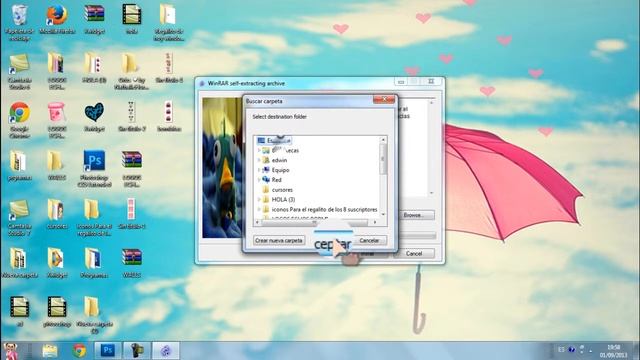Switch to the camcorder recorder taskbar icon
Screen dimensions: 640x360
click(137, 351)
